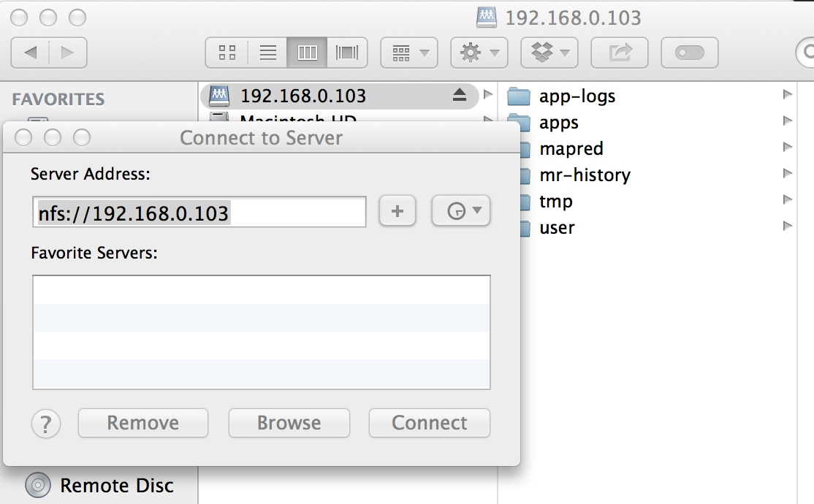Select 192.168.0.103 in column list

(x=339, y=96)
